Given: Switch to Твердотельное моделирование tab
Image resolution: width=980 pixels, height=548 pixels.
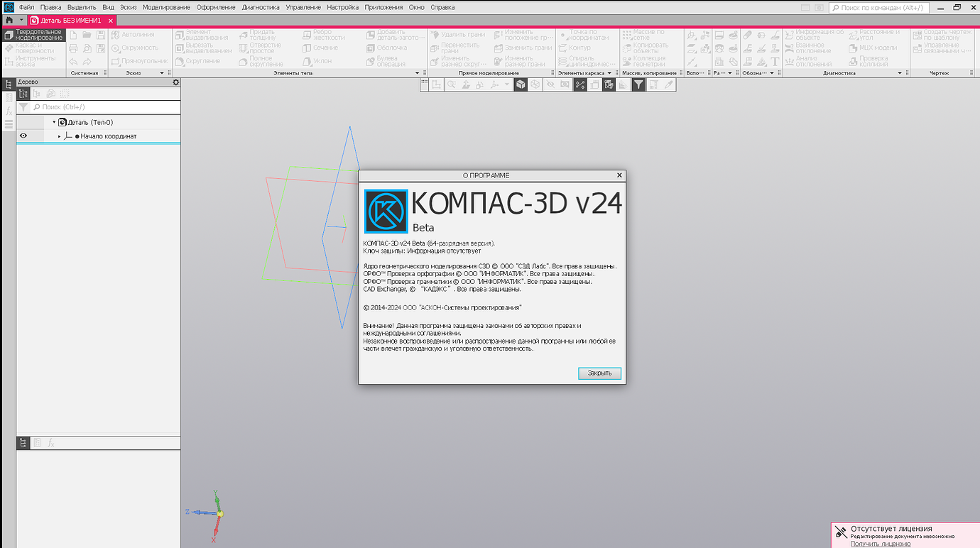Looking at the screenshot, I should coord(33,34).
